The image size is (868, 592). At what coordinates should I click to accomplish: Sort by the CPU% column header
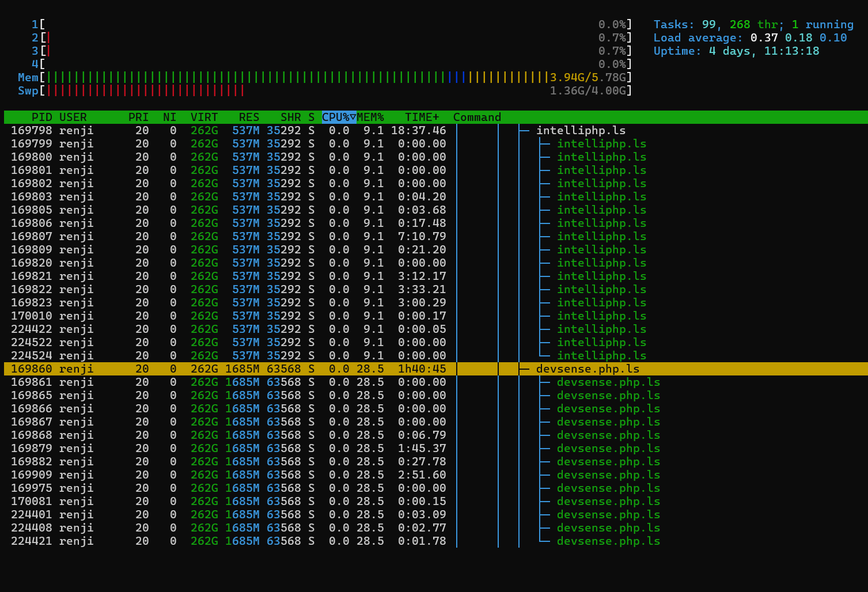pyautogui.click(x=338, y=117)
